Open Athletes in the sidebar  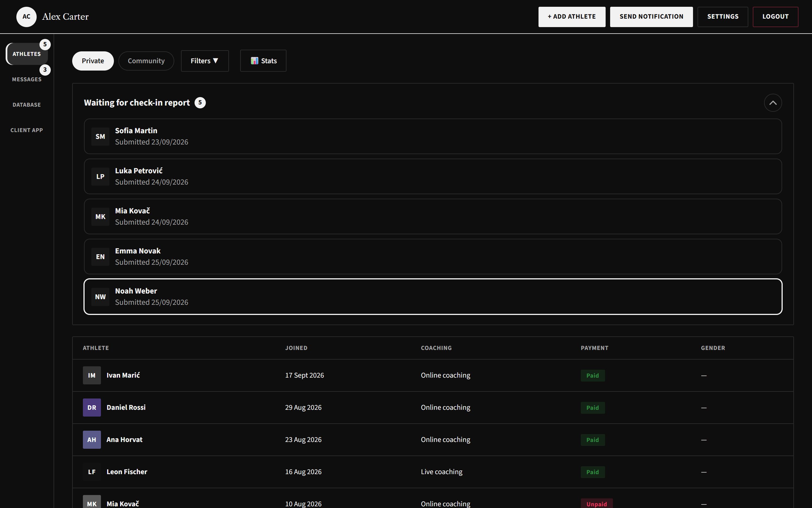pyautogui.click(x=27, y=54)
